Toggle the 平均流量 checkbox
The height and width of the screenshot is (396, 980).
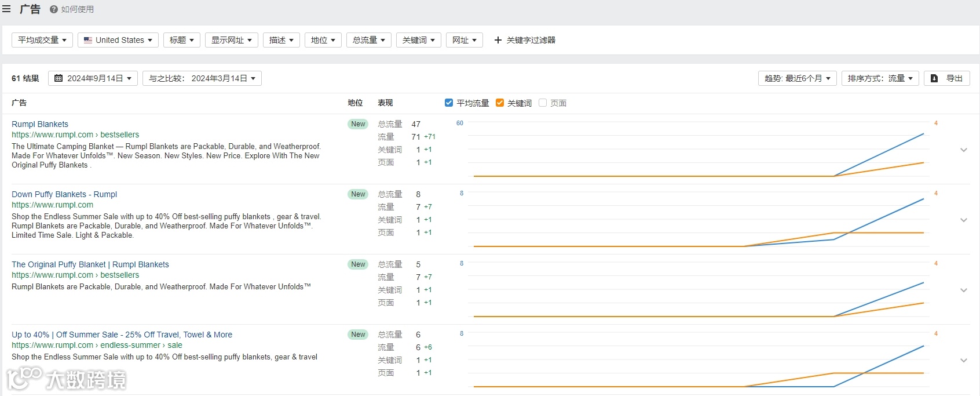(x=449, y=103)
